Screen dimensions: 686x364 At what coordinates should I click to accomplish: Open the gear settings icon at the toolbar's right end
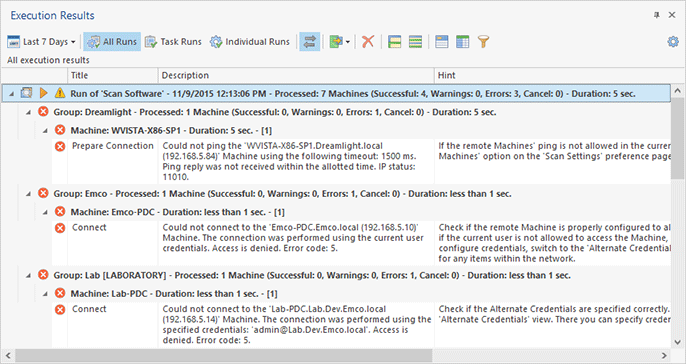click(x=673, y=42)
